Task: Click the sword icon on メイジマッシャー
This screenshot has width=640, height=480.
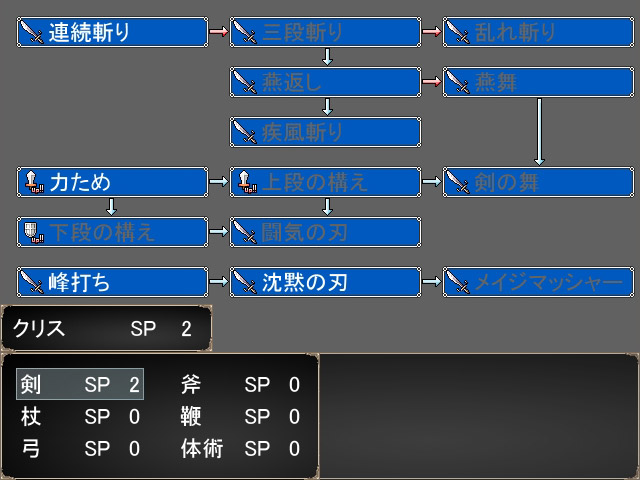Action: click(x=458, y=282)
